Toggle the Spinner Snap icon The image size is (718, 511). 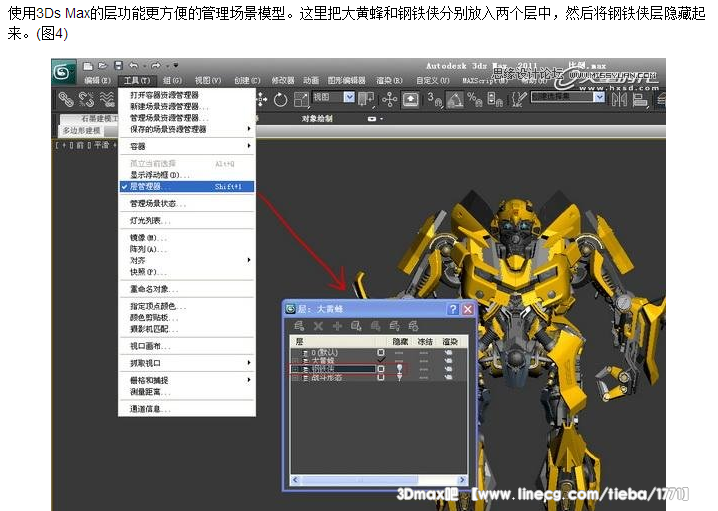495,99
